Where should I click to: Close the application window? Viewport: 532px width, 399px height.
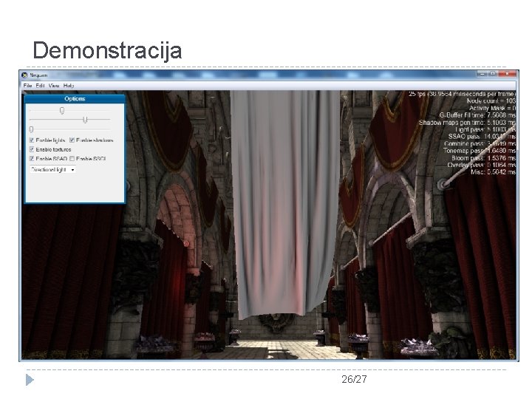click(x=507, y=74)
